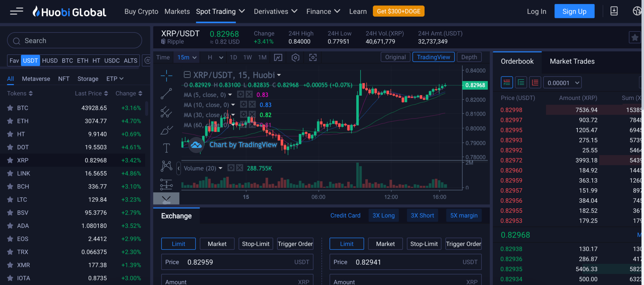Viewport: 644px width, 285px height.
Task: Select the pitchfork drawing tool
Action: click(x=166, y=112)
